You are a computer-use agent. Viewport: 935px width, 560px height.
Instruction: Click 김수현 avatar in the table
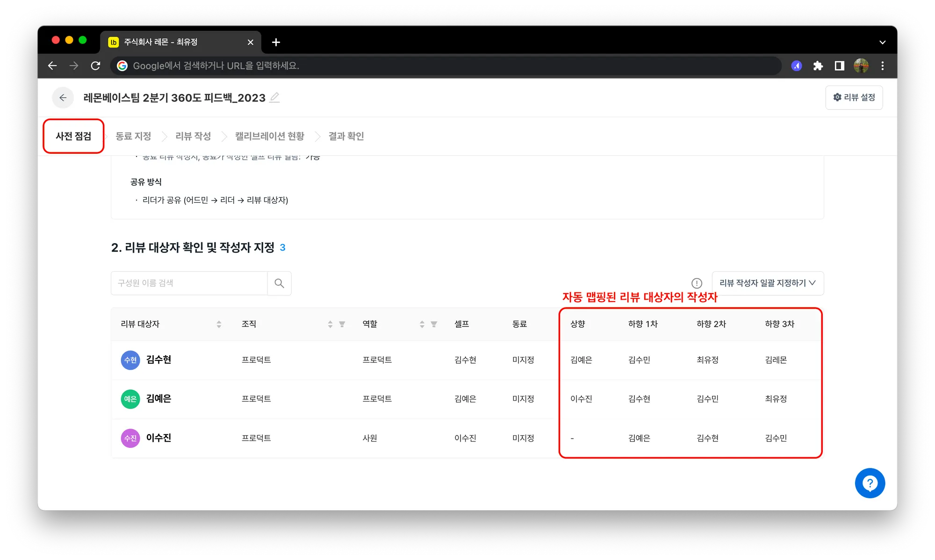(x=130, y=360)
